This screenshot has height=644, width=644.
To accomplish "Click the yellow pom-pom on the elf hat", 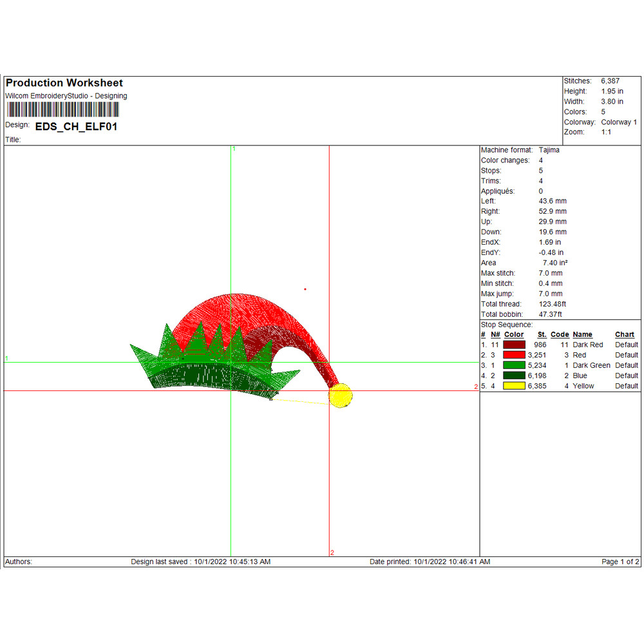I will tap(341, 395).
